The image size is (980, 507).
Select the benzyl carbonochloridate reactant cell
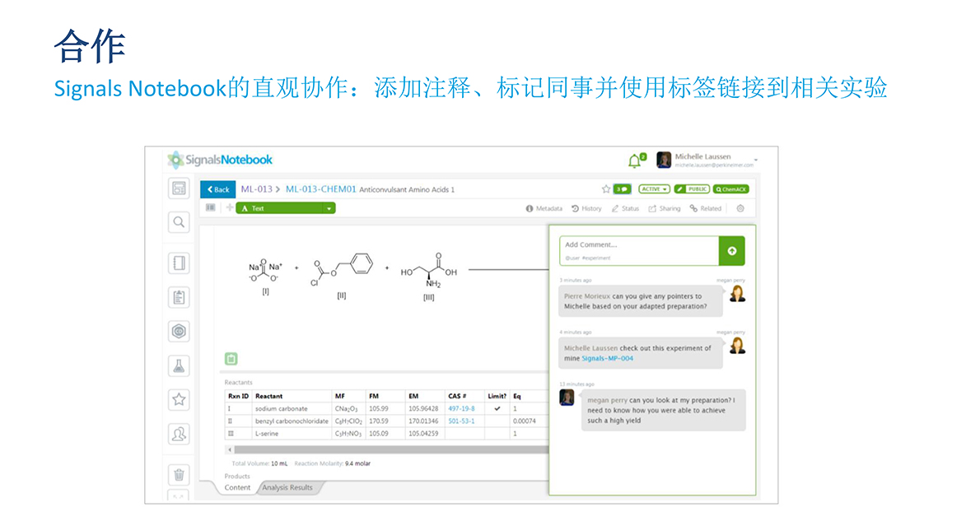[x=292, y=421]
